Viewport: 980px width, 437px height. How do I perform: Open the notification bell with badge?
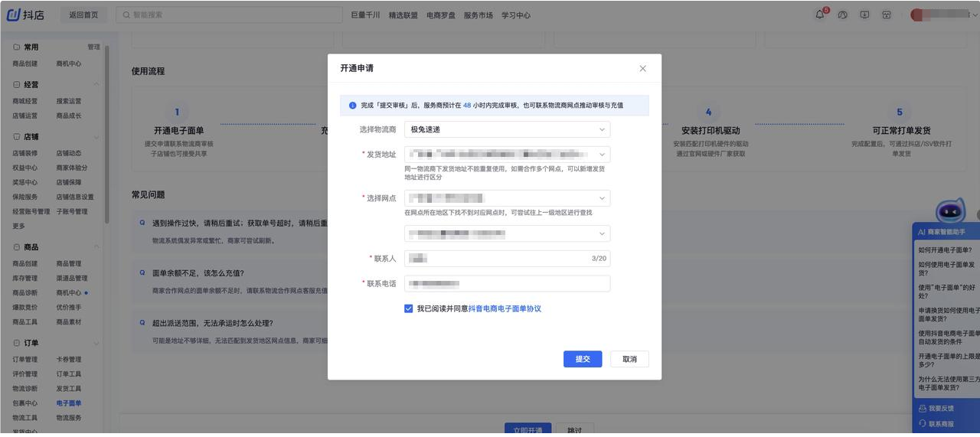click(x=820, y=15)
